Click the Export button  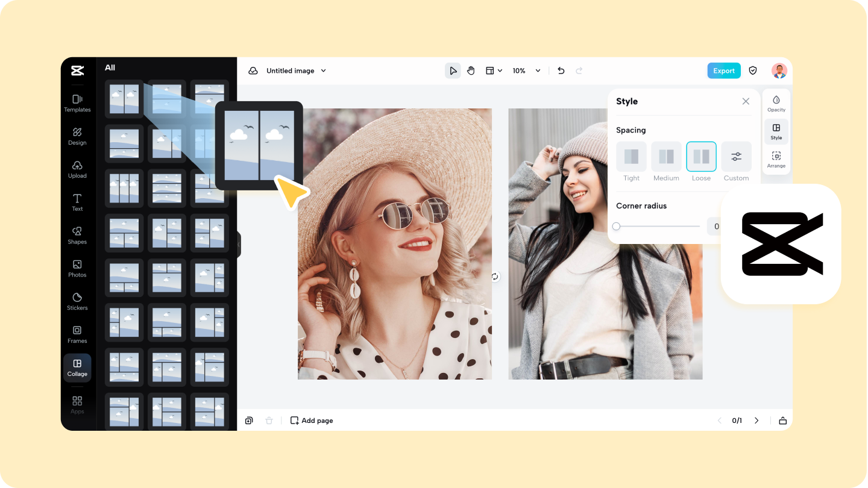tap(723, 70)
